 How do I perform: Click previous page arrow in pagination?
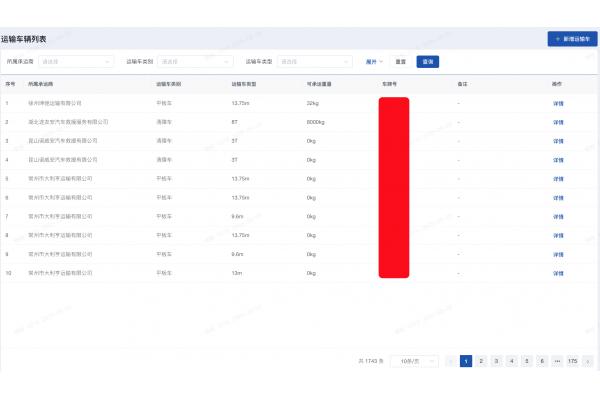click(x=451, y=360)
